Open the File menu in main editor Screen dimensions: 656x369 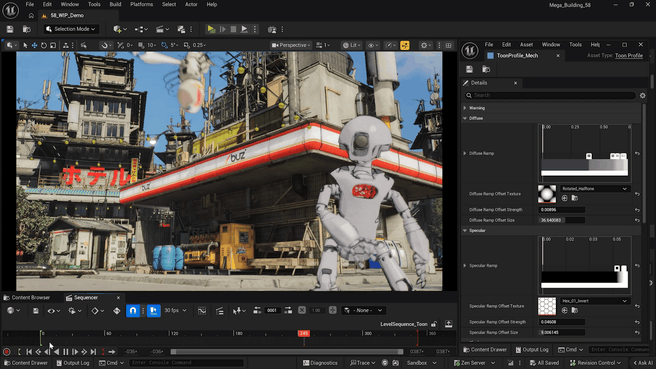click(30, 5)
